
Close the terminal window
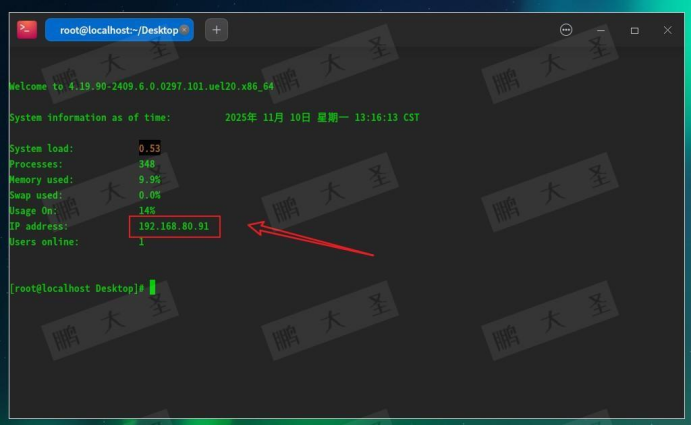click(667, 30)
